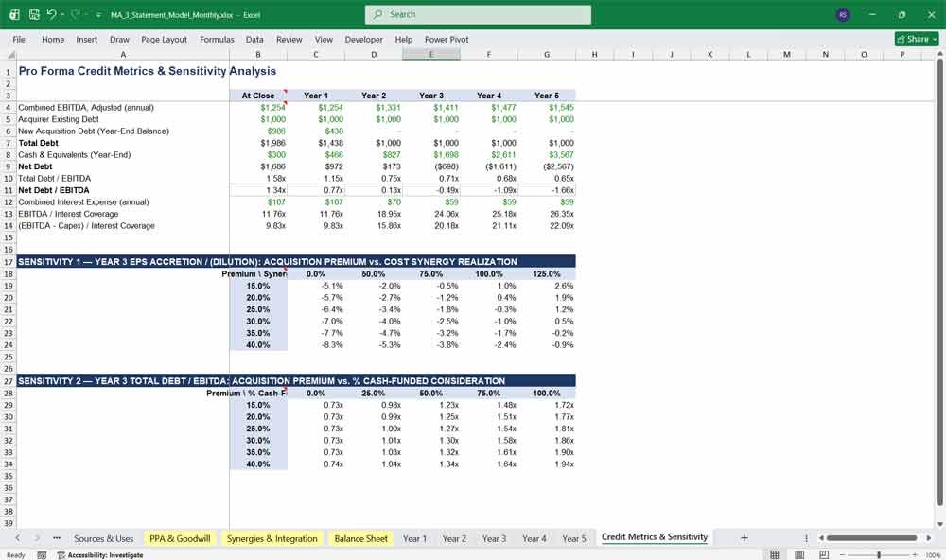Screen dimensions: 946x560
Task: Switch to Year 5 sheet tab
Action: click(x=574, y=538)
